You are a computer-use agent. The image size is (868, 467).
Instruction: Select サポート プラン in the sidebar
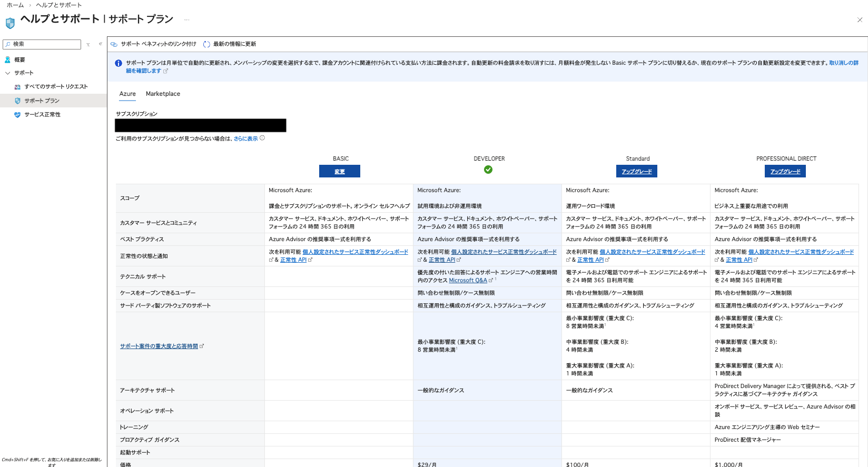click(x=53, y=101)
